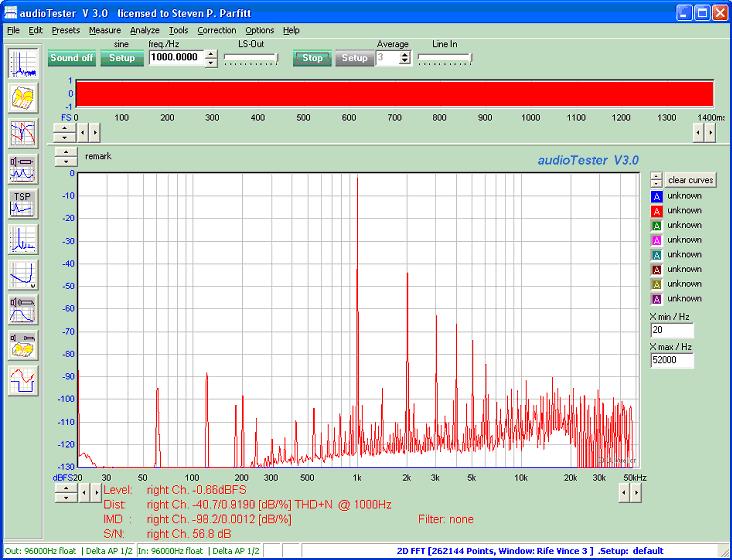
Task: Open the Measure menu
Action: (x=105, y=30)
